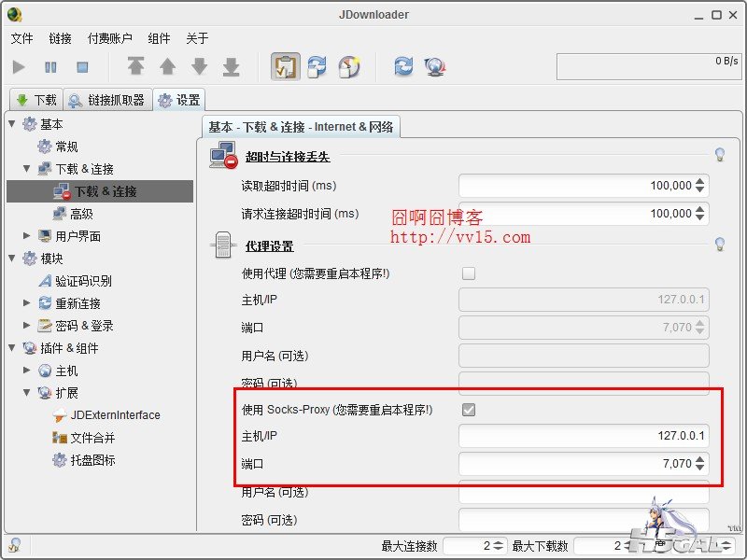Click the reconnect refresh arrows icon

tap(403, 65)
